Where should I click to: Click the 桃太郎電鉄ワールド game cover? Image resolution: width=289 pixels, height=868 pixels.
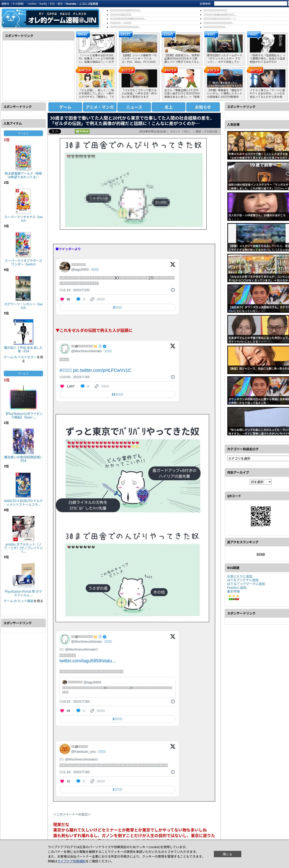point(23,157)
